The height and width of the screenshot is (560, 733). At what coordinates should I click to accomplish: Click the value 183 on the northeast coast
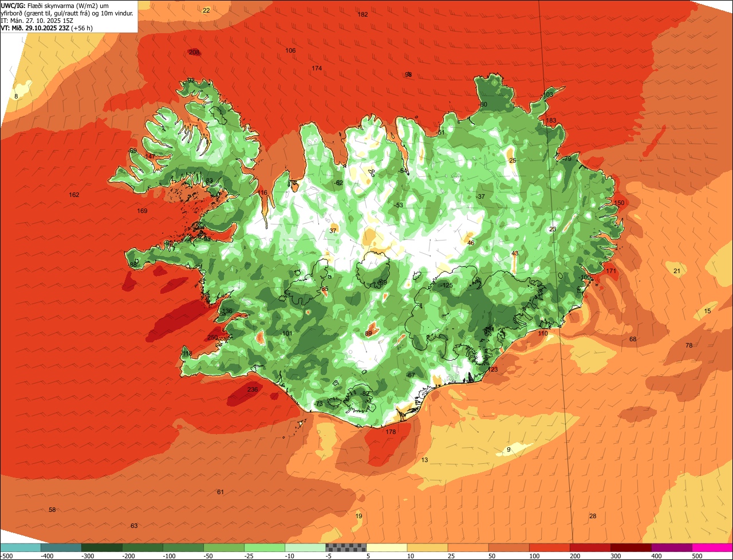click(551, 120)
